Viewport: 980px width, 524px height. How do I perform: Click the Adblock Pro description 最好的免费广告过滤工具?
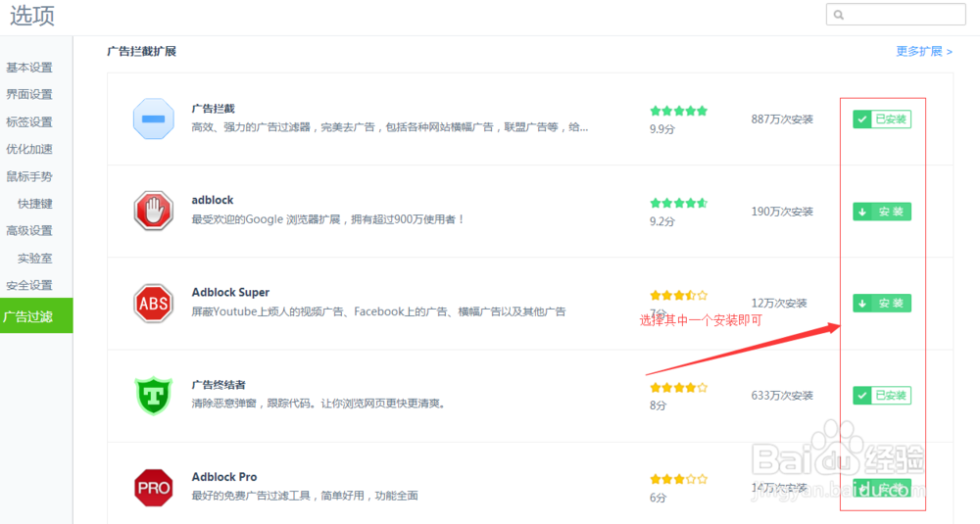coord(305,496)
